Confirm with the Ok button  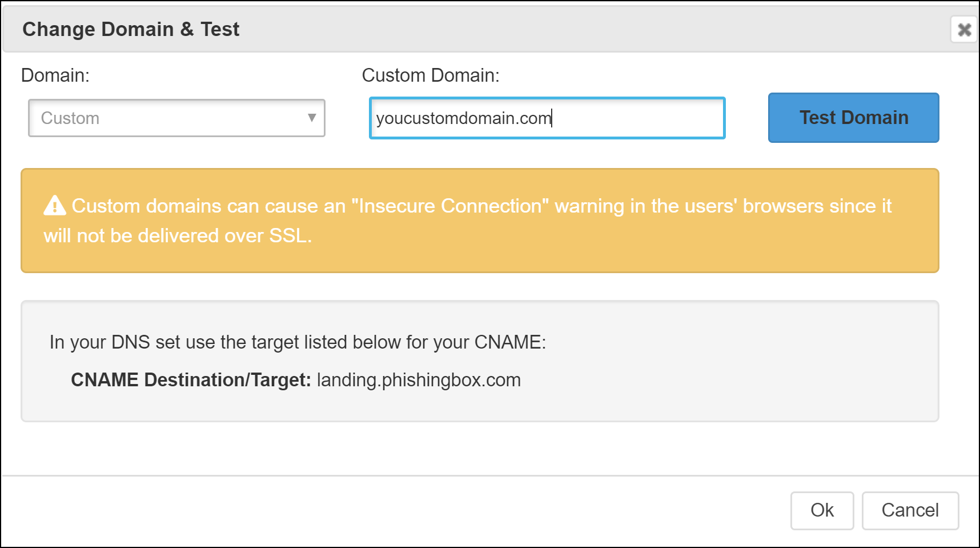tap(822, 510)
